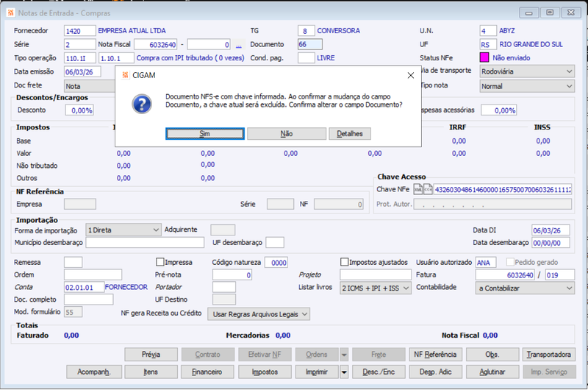Toggle the Pedido gerado checkbox
588x390 pixels.
click(x=510, y=262)
